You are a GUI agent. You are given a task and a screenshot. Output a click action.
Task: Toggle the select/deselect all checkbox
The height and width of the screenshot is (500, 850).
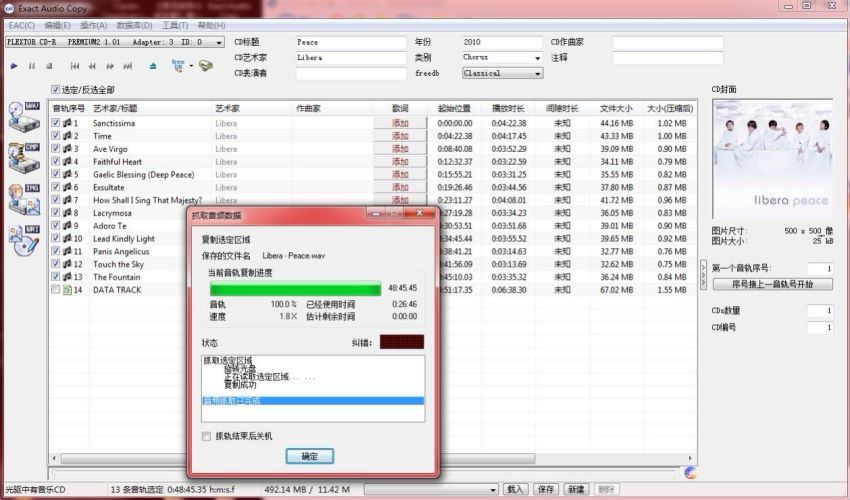click(x=55, y=89)
